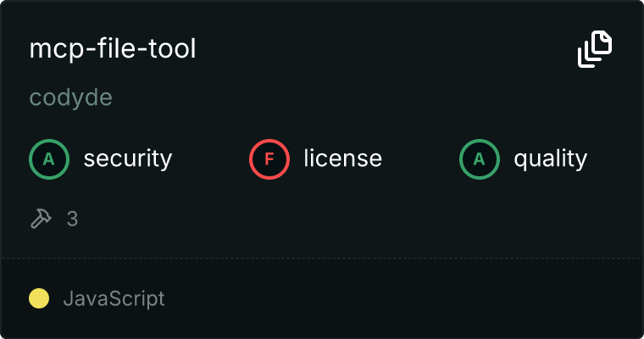Viewport: 644px width, 339px height.
Task: Click the empty area right of the tools count
Action: pyautogui.click(x=339, y=219)
